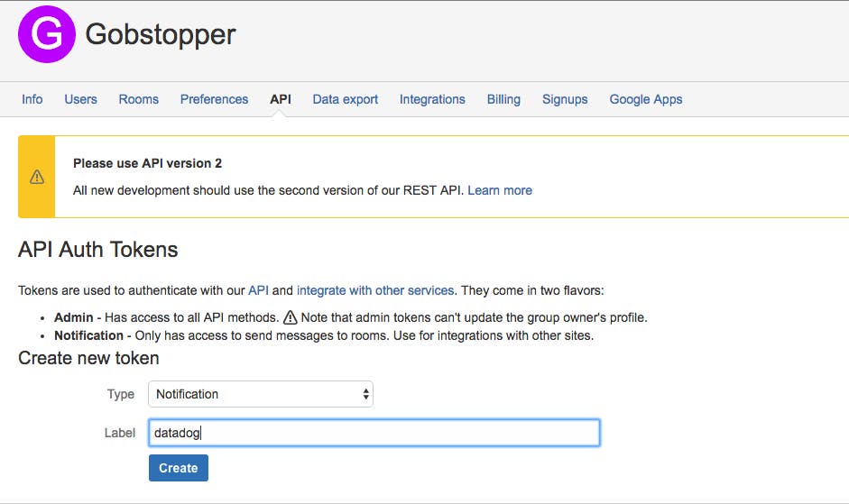Screen dimensions: 849x504
Task: Open the Type dropdown showing Notification
Action: (x=261, y=394)
